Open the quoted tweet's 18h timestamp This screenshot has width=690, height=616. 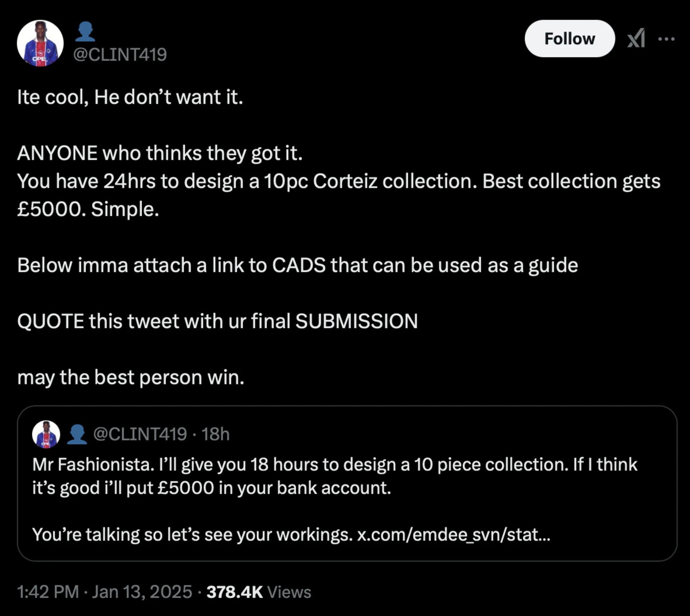point(215,434)
